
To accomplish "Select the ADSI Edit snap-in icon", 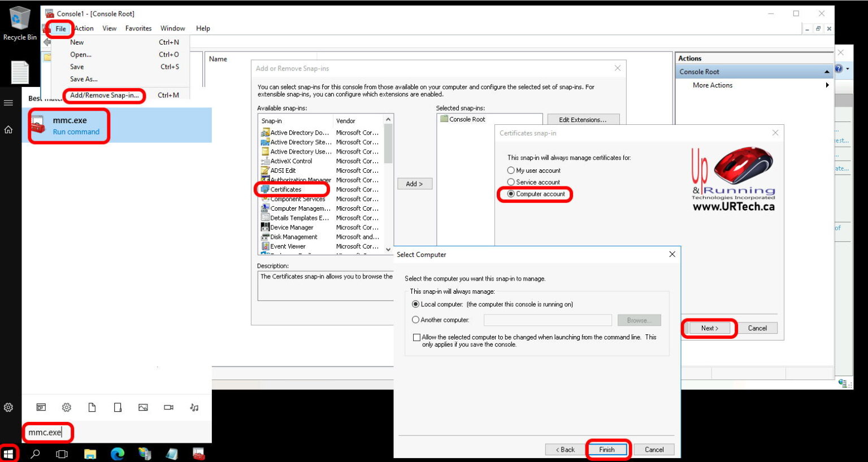I will coord(266,170).
